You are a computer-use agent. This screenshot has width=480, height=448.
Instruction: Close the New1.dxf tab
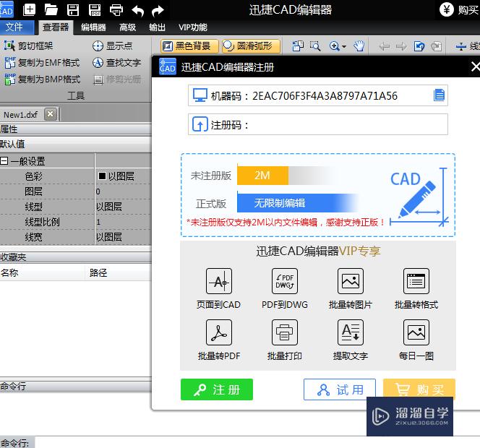point(51,114)
